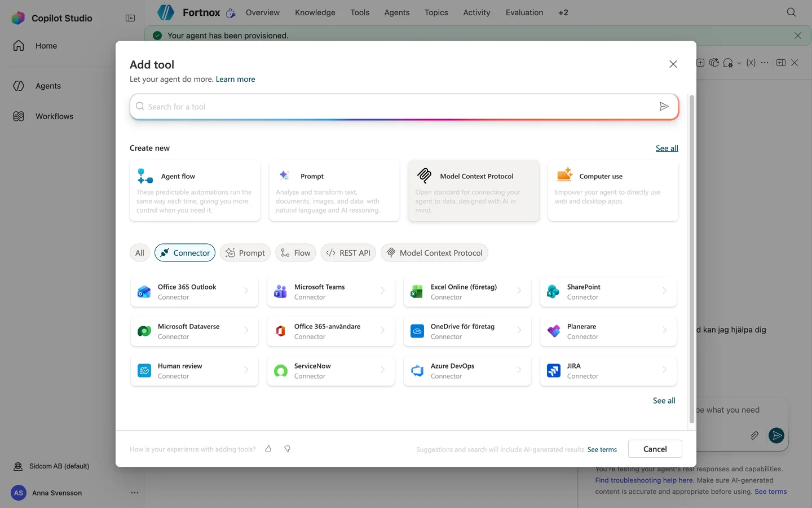Select the ServiceNow connector
The width and height of the screenshot is (812, 508).
pos(331,371)
